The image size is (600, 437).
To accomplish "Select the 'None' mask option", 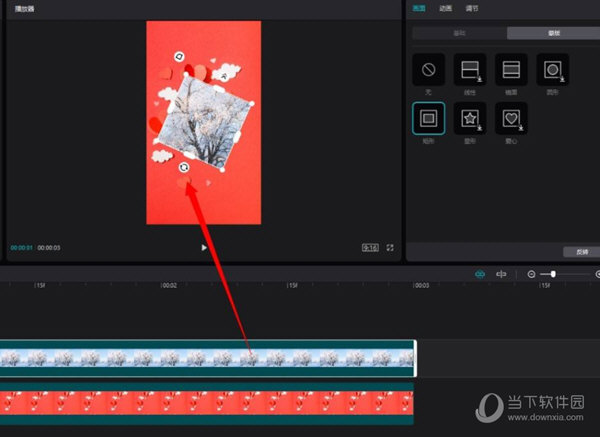I will pyautogui.click(x=428, y=70).
